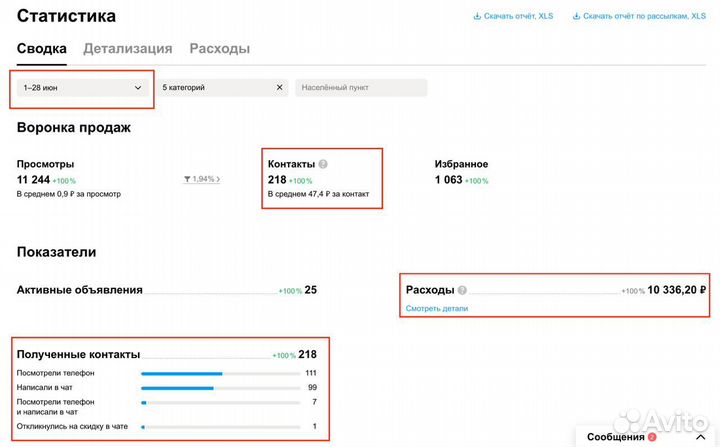Expand the Сообщения chat panel chevron
The width and height of the screenshot is (720, 447).
[700, 437]
